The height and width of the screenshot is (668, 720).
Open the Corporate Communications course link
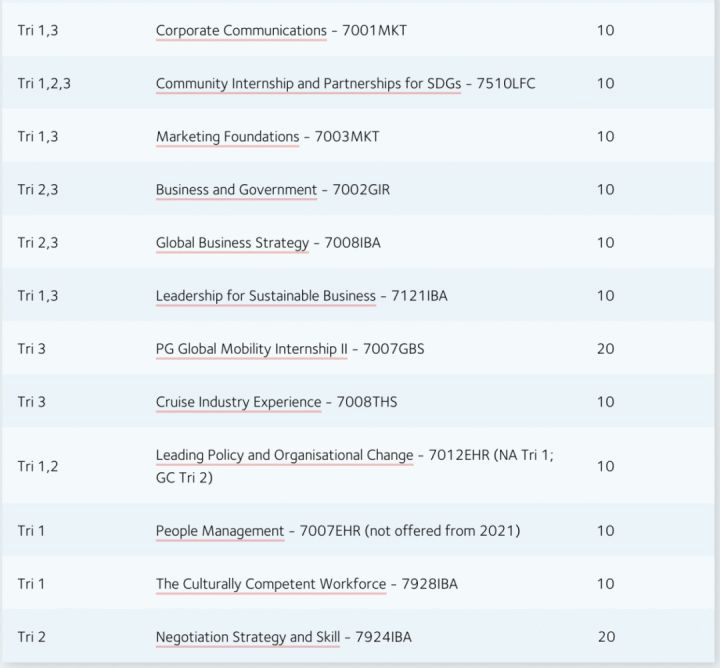click(x=241, y=30)
